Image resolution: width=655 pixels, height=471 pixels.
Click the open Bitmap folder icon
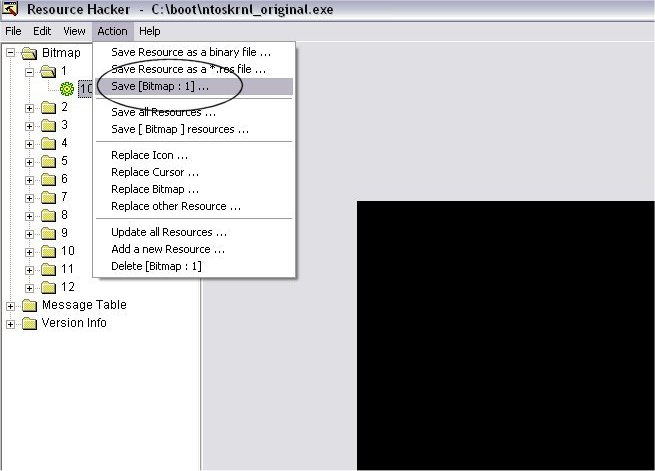point(29,53)
